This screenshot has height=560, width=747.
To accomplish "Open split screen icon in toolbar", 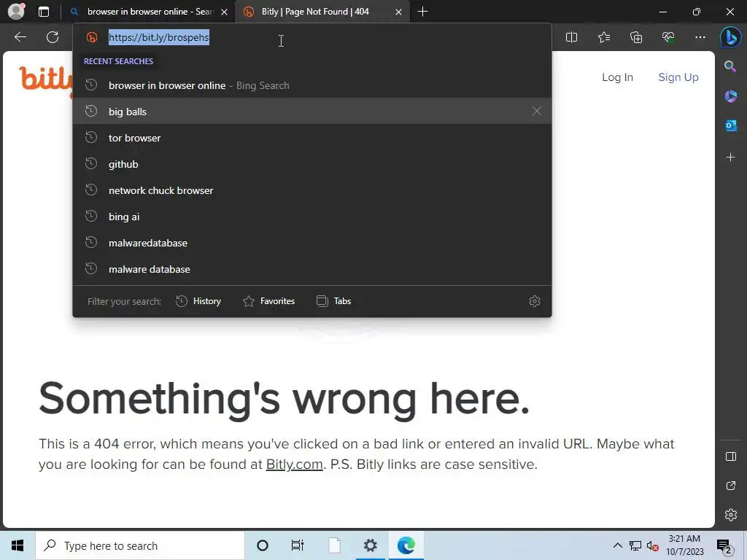I will tap(571, 37).
